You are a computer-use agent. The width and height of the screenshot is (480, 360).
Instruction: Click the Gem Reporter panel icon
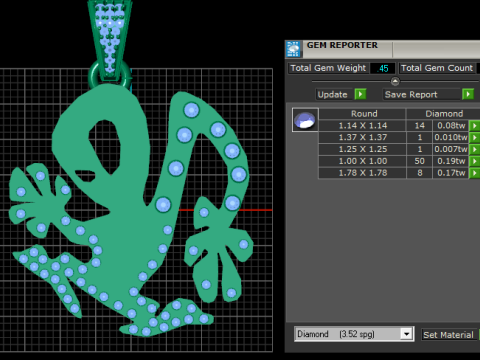pyautogui.click(x=293, y=49)
